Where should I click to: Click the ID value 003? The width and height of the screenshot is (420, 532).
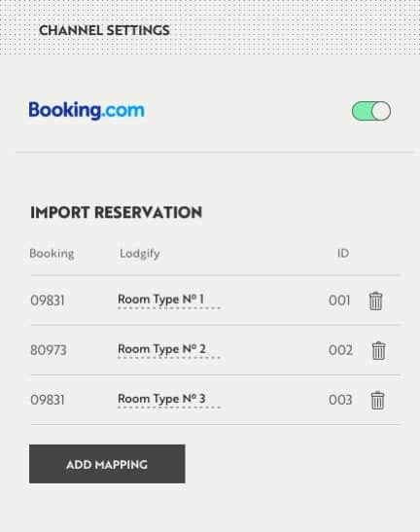point(340,400)
